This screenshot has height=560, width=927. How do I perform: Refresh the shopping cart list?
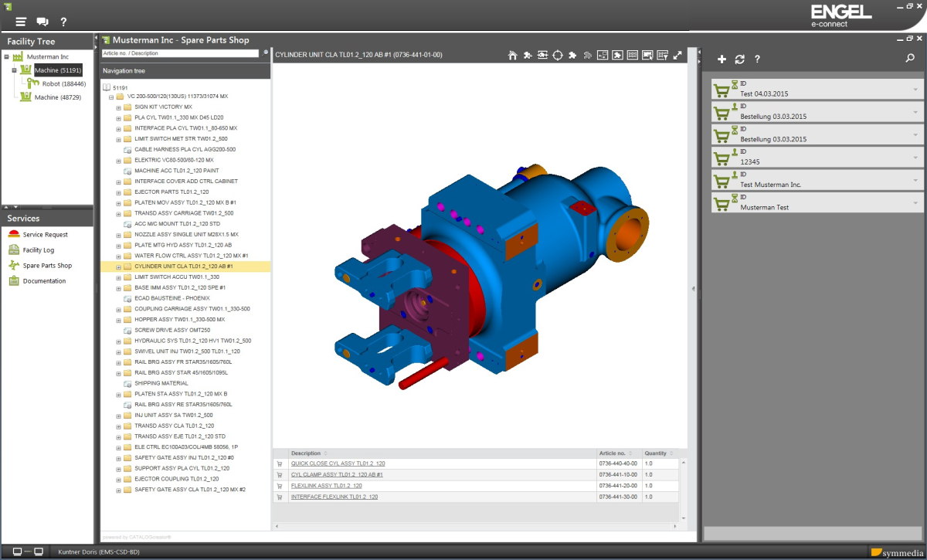click(739, 59)
